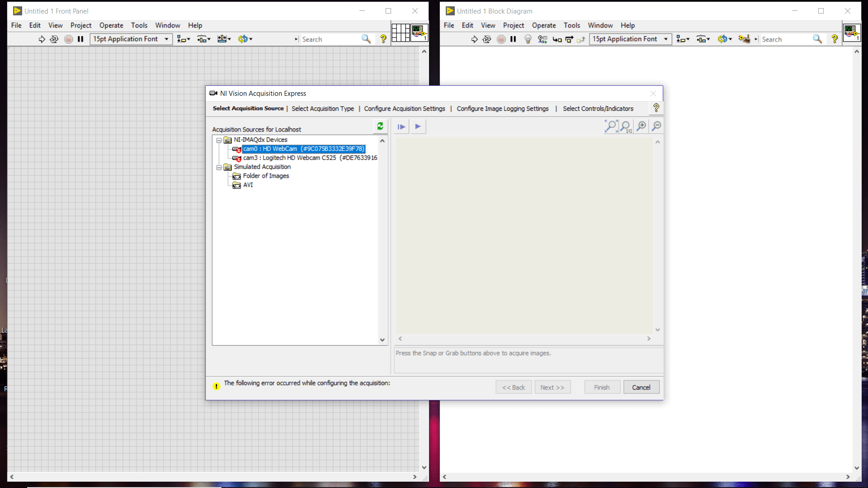Click the dialog help question mark icon
Viewport: 868px width, 488px height.
coord(656,108)
